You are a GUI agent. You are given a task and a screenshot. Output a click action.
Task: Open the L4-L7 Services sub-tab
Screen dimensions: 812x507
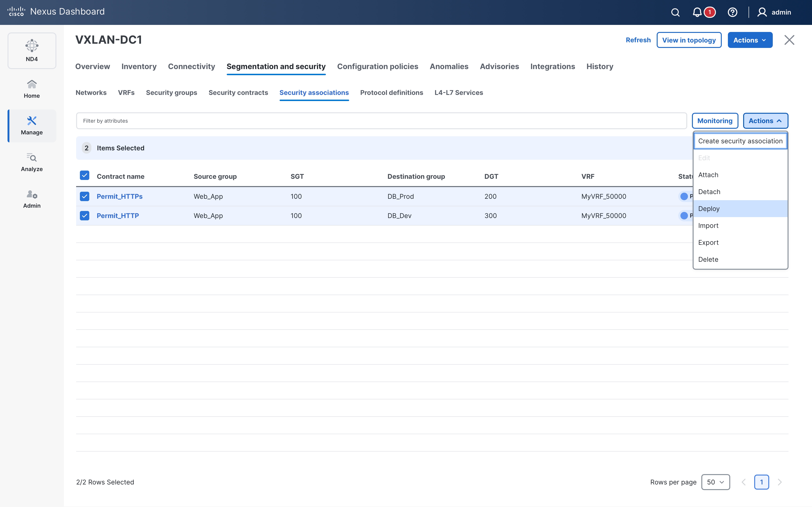click(459, 93)
